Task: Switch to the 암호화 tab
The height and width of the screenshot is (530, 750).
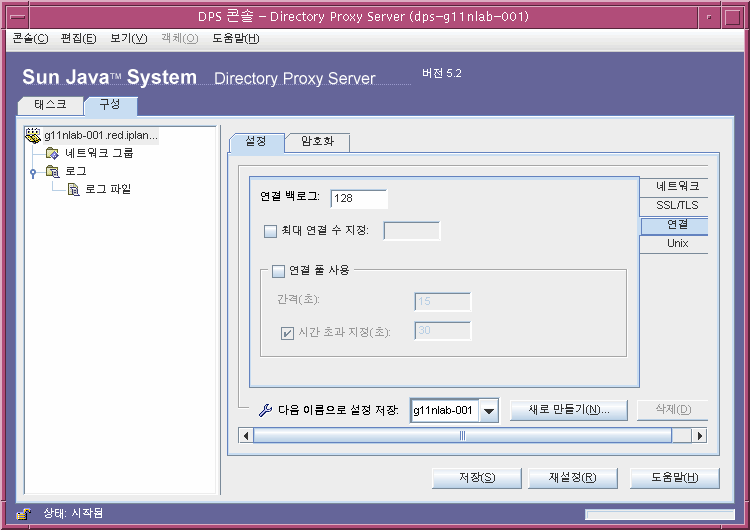Action: 317,142
